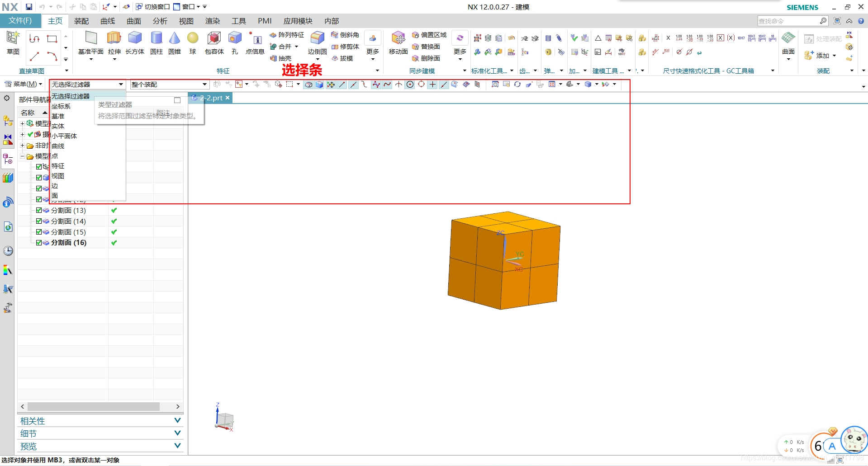Viewport: 868px width, 466px height.
Task: Select the 包容体 bounding body tool
Action: tap(214, 42)
